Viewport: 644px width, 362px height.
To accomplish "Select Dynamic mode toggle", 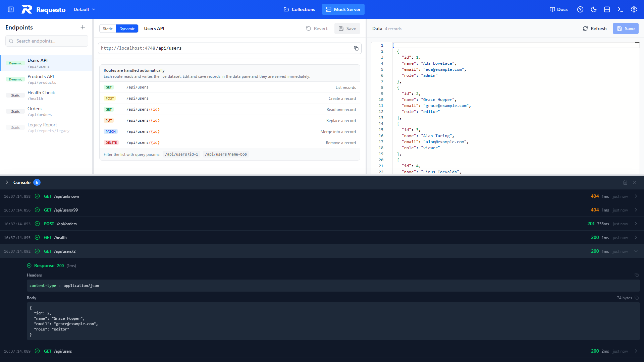I will tap(127, 28).
